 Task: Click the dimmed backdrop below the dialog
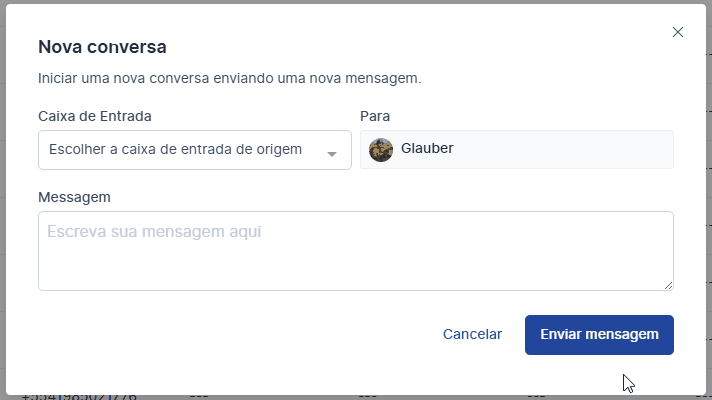tap(300, 397)
